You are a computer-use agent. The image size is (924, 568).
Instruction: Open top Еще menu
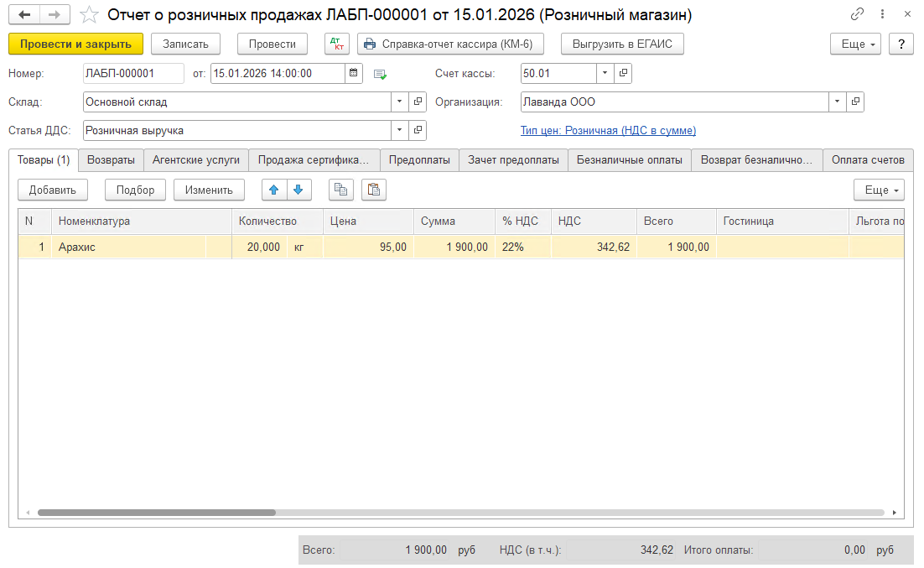(855, 44)
